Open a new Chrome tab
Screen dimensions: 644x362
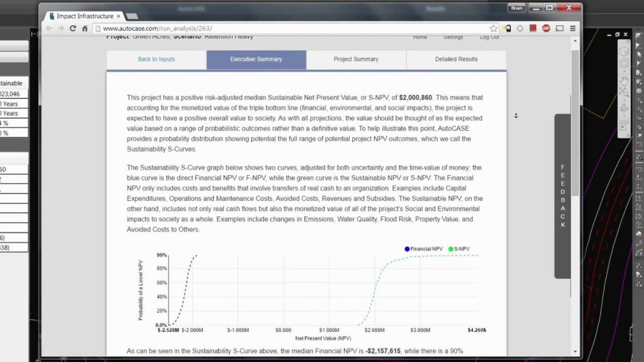click(x=132, y=16)
